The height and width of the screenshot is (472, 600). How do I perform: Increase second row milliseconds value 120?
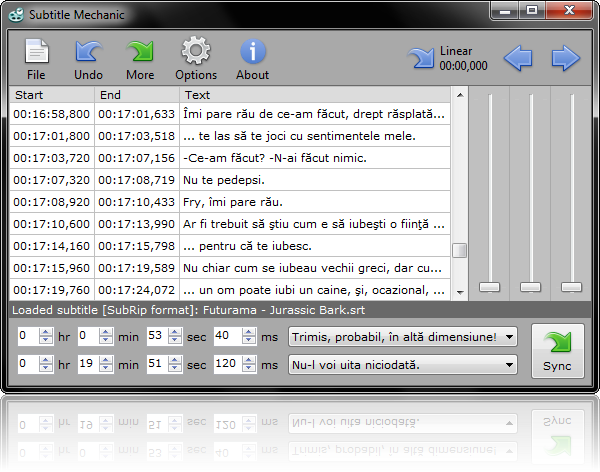[x=249, y=360]
